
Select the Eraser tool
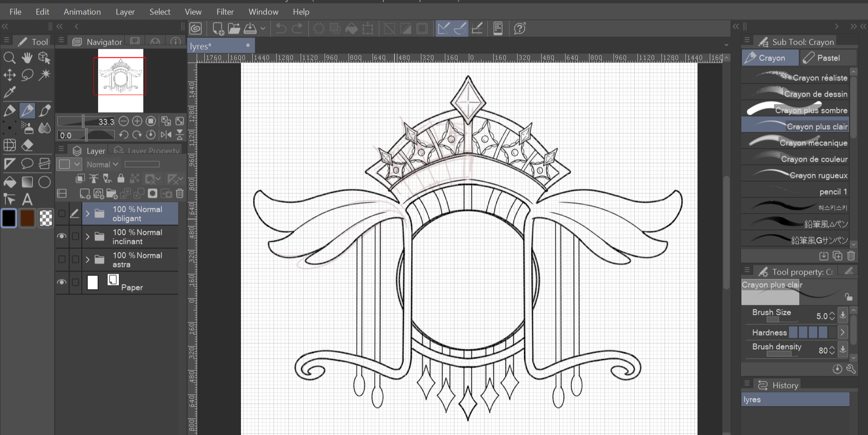(27, 145)
